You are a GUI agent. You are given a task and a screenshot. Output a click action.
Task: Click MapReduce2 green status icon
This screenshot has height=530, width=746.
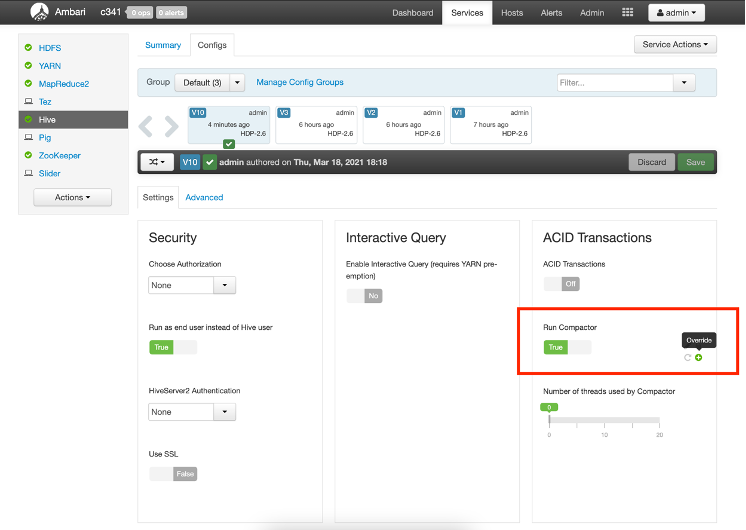coord(29,84)
